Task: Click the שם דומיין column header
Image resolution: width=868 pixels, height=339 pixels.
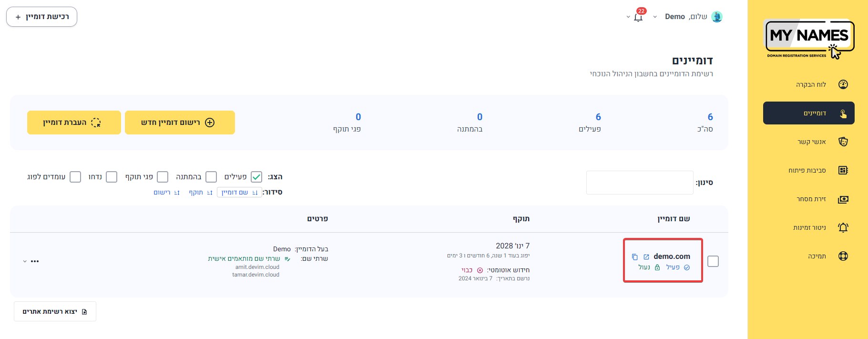Action: [x=674, y=219]
